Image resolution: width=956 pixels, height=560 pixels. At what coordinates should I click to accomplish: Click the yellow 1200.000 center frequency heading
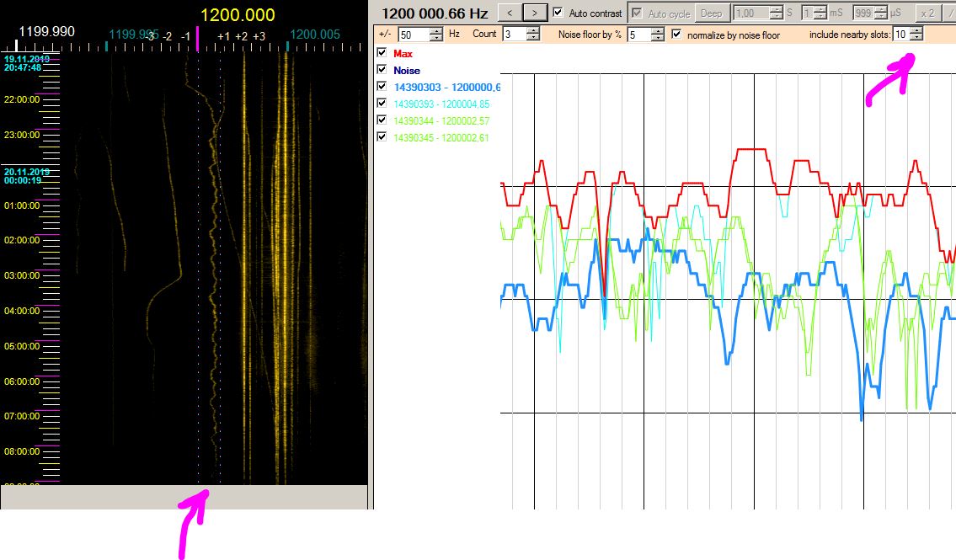coord(238,14)
